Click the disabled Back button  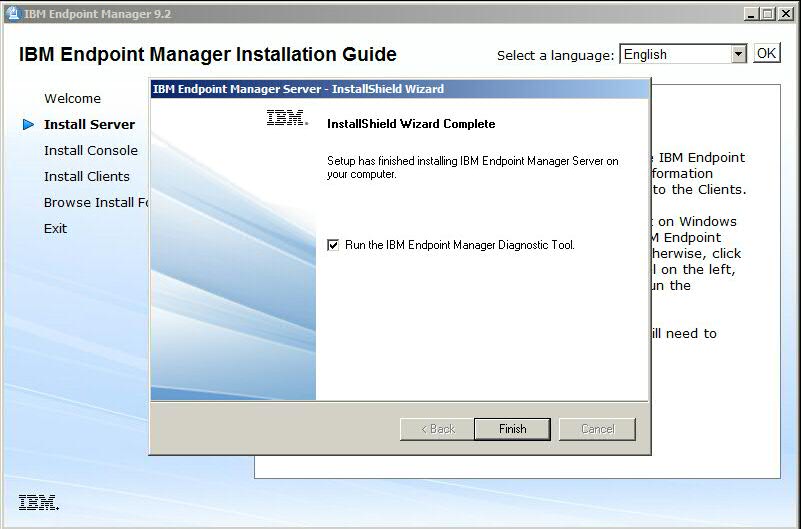[x=437, y=429]
